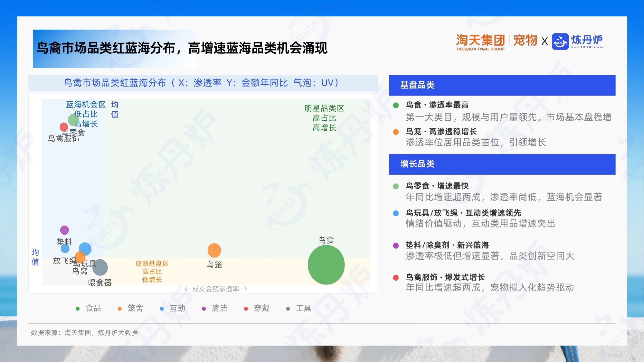Click the text 情绪价值驱动，互动类用品增速突出
The image size is (644, 362).
click(481, 224)
